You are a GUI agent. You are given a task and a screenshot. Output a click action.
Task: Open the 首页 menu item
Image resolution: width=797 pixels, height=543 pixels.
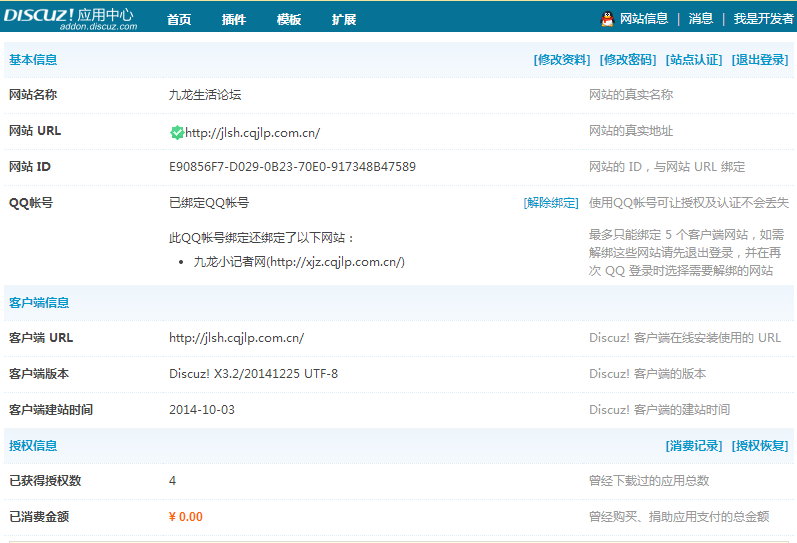tap(179, 20)
